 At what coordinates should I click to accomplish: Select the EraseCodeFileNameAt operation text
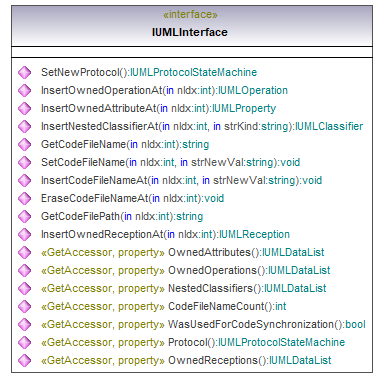tap(132, 198)
